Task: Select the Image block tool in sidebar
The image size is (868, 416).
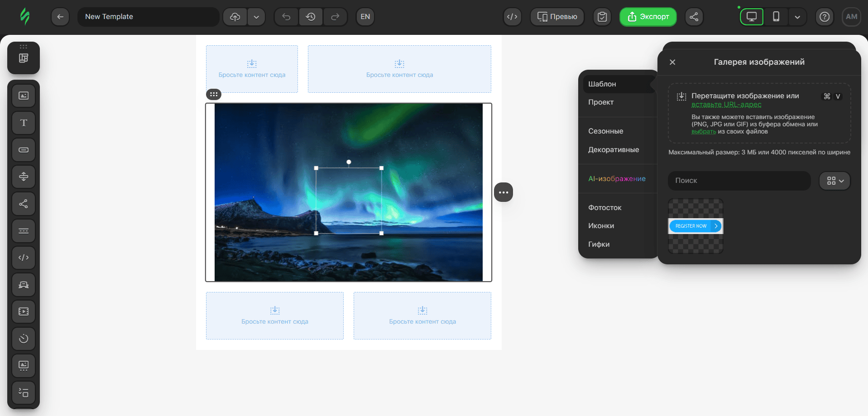Action: pos(24,96)
